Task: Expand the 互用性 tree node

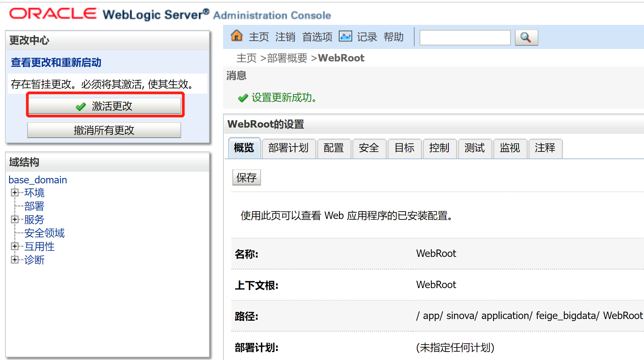Action: (14, 246)
